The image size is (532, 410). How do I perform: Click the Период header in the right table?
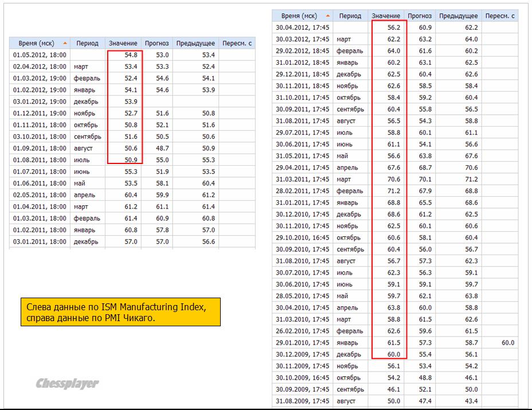coord(350,16)
